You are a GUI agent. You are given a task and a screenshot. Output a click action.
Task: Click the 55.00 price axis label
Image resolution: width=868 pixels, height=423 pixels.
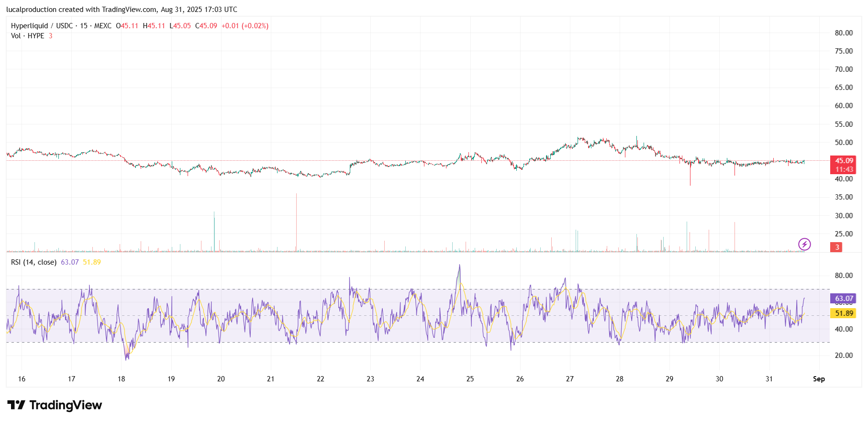tap(844, 124)
